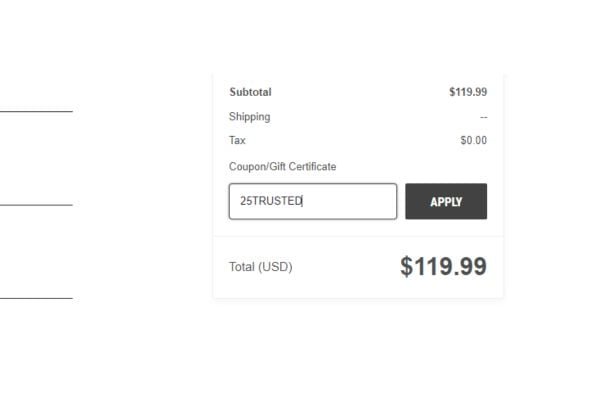Click the Total (USD) label
The height and width of the screenshot is (400, 600).
(261, 267)
